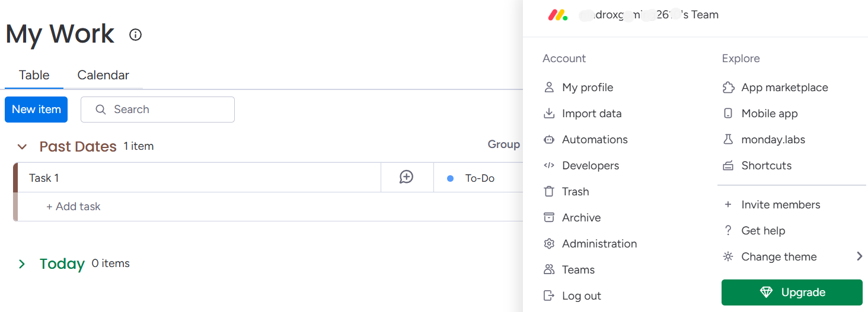Click the monday.com logo icon

(x=557, y=15)
